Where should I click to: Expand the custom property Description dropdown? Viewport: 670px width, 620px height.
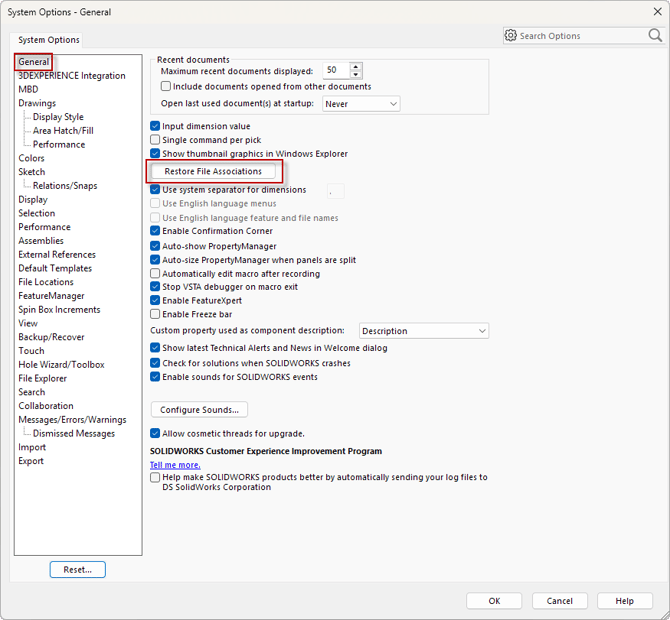tap(423, 331)
